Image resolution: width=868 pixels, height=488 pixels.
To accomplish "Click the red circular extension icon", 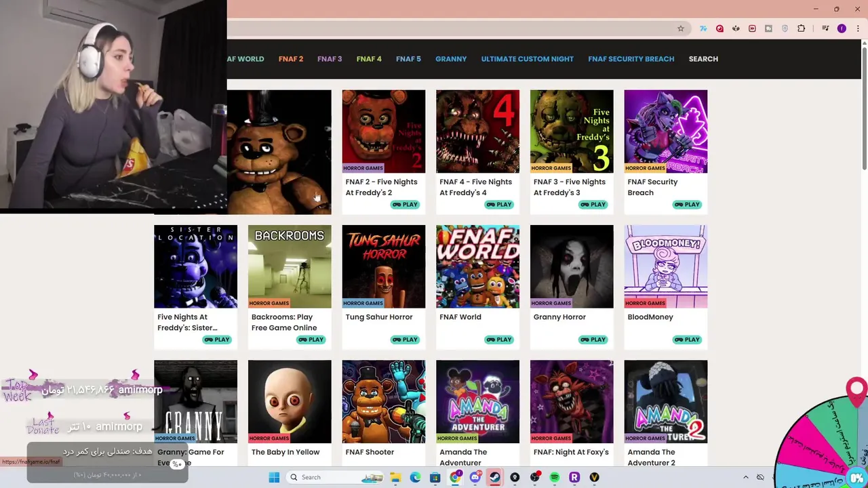I will coord(719,28).
